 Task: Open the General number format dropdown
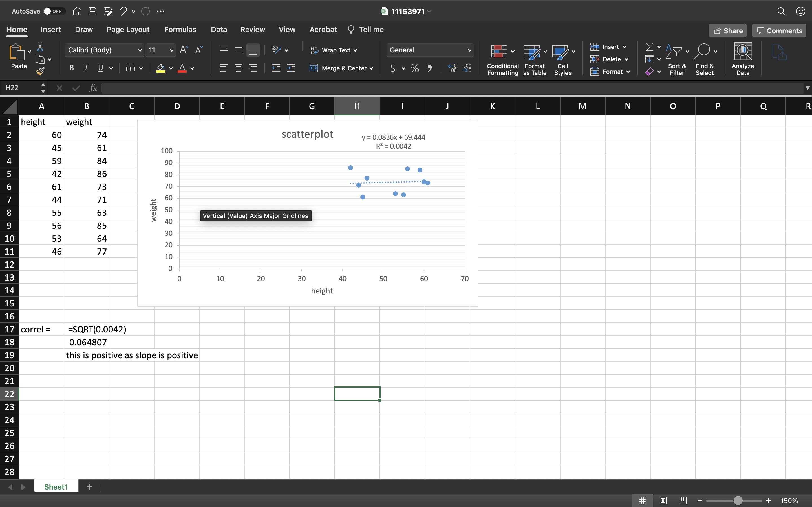tap(469, 50)
